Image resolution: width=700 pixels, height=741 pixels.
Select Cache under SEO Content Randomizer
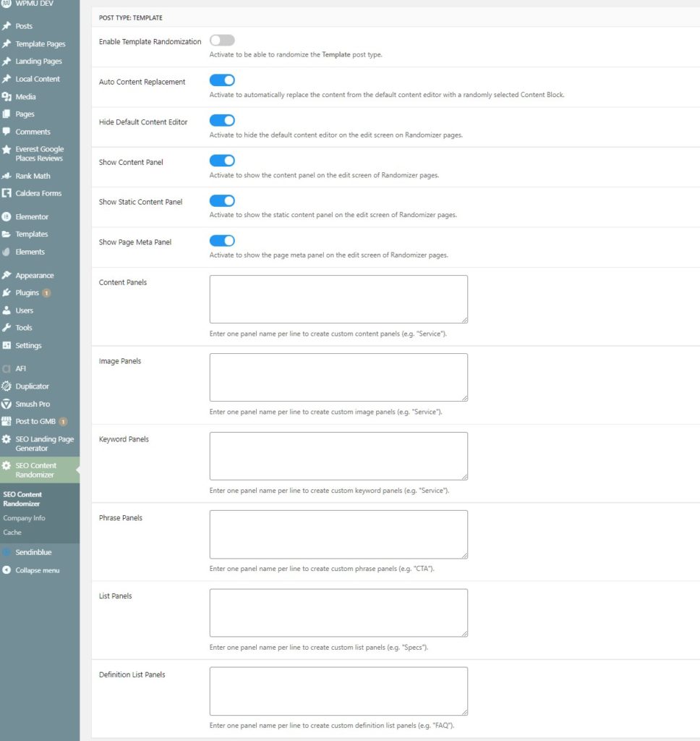point(13,532)
